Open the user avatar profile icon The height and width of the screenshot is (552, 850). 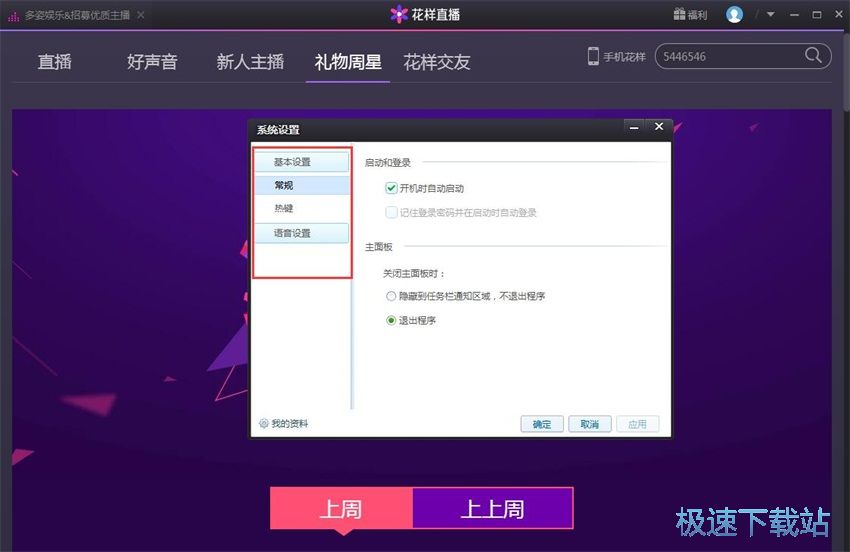pyautogui.click(x=734, y=15)
